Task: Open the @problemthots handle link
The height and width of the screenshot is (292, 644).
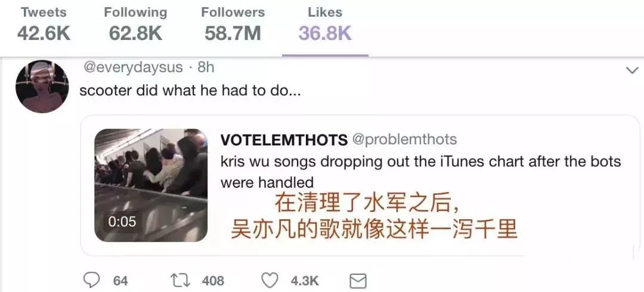Action: click(x=404, y=139)
